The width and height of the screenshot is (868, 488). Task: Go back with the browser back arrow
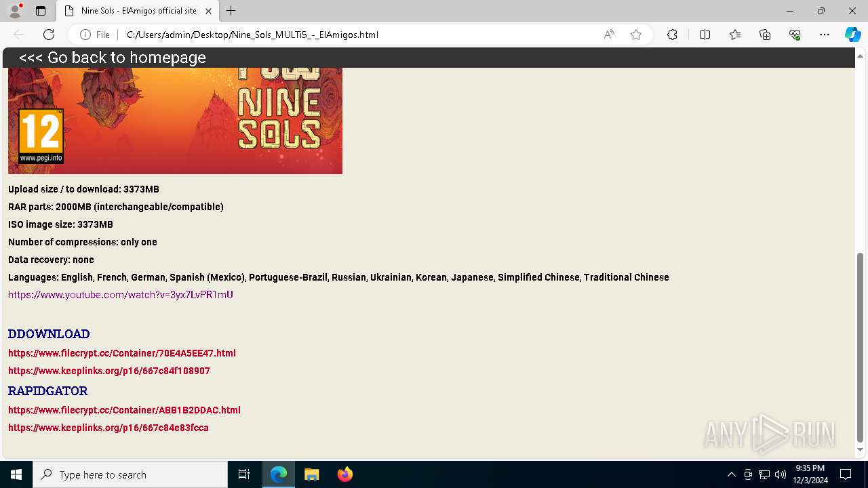pos(19,35)
